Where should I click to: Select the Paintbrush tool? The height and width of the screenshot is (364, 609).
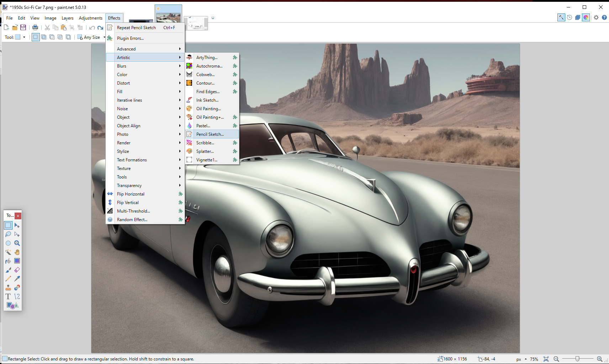point(8,270)
